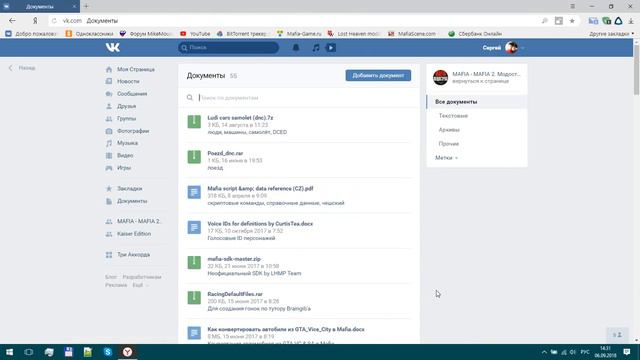Open Закладки in sidebar
The height and width of the screenshot is (360, 640).
pos(129,189)
